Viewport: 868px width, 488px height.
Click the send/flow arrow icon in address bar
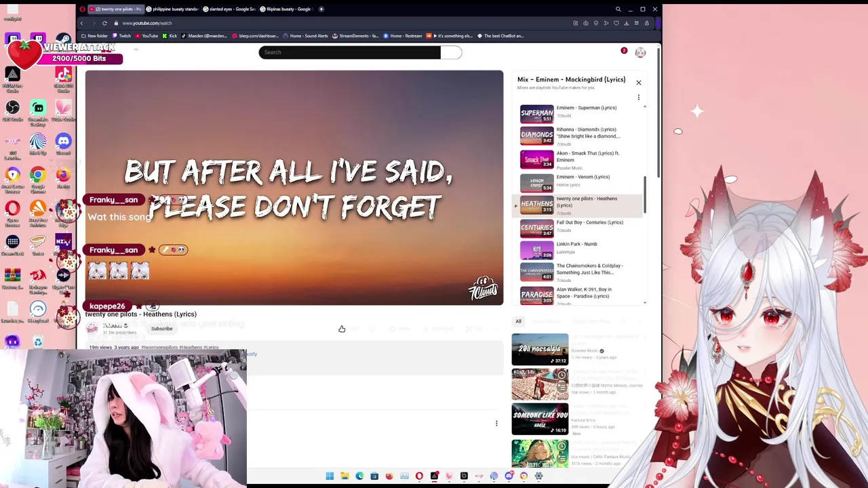(x=606, y=23)
